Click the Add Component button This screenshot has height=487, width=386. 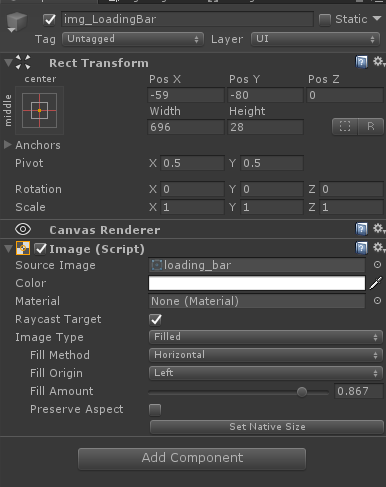(192, 459)
